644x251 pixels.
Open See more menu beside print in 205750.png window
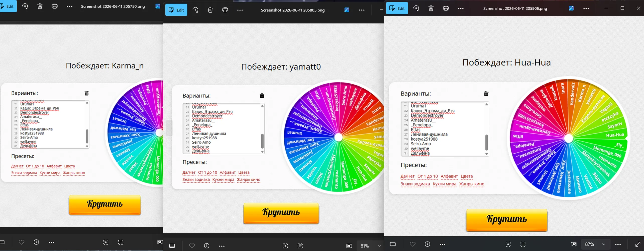[x=69, y=6]
